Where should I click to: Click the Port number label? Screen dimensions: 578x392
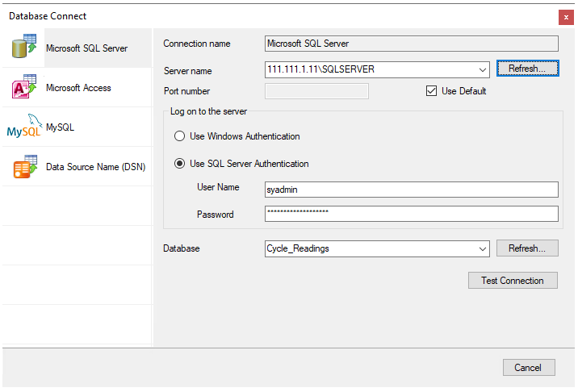[187, 91]
